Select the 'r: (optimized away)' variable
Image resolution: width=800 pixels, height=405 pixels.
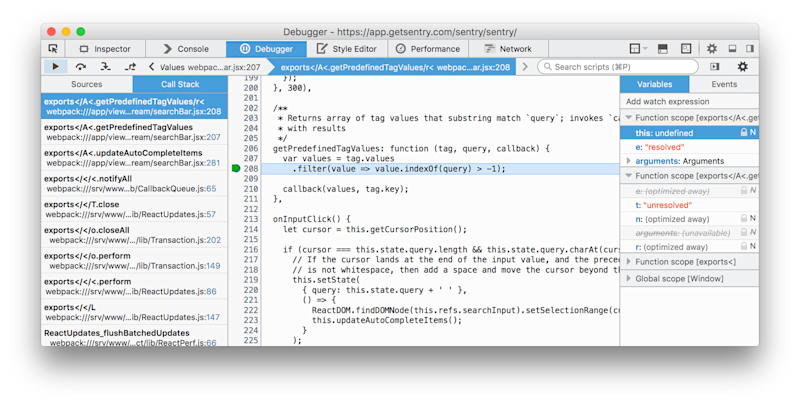click(689, 247)
